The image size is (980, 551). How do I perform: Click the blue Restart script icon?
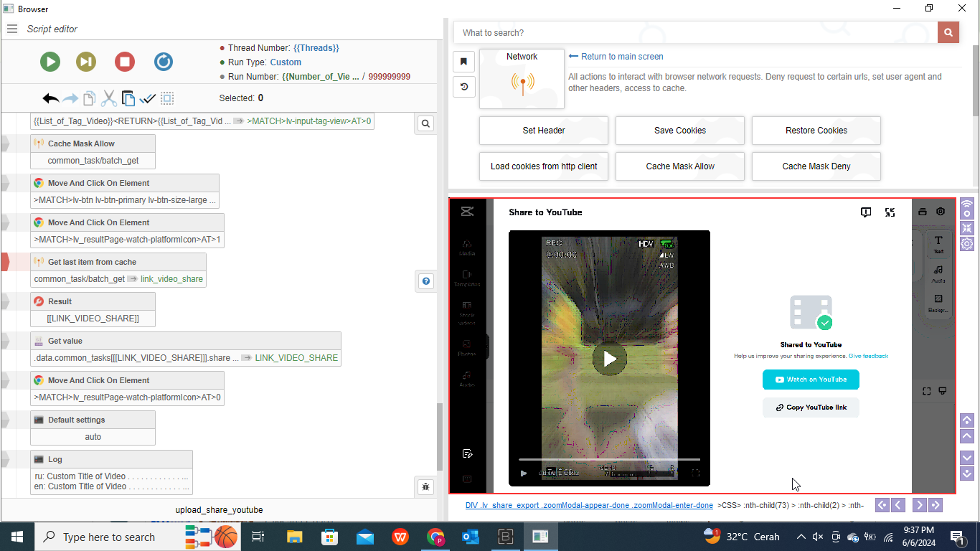tap(164, 62)
